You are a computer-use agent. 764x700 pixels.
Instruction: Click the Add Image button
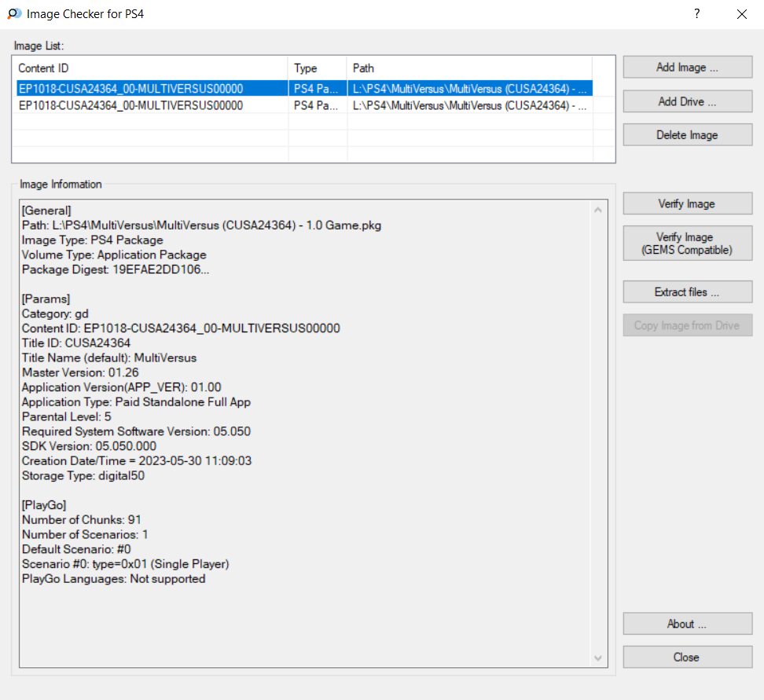pos(687,68)
